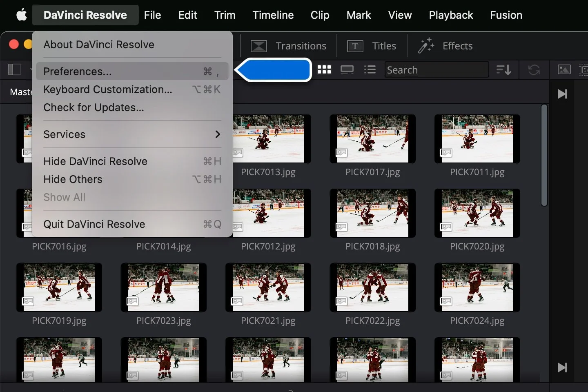Image resolution: width=588 pixels, height=392 pixels.
Task: Select Hide DaVinci Resolve
Action: point(132,161)
